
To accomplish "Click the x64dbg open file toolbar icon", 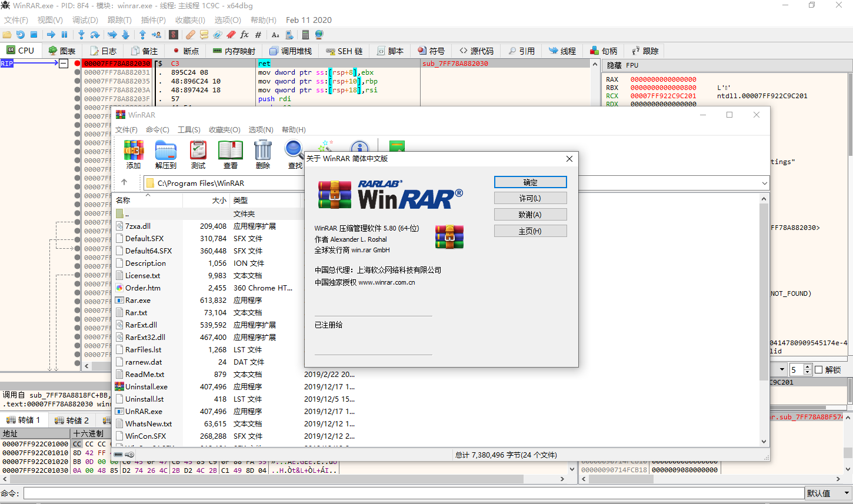I will [7, 35].
